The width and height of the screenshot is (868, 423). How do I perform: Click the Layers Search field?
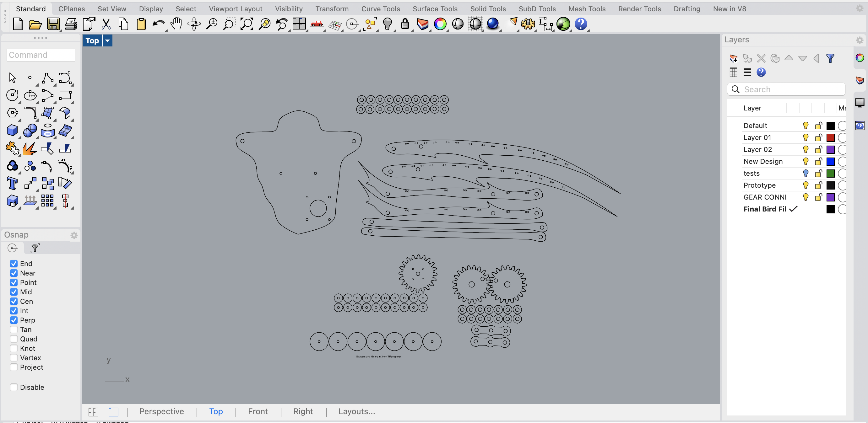coord(786,89)
